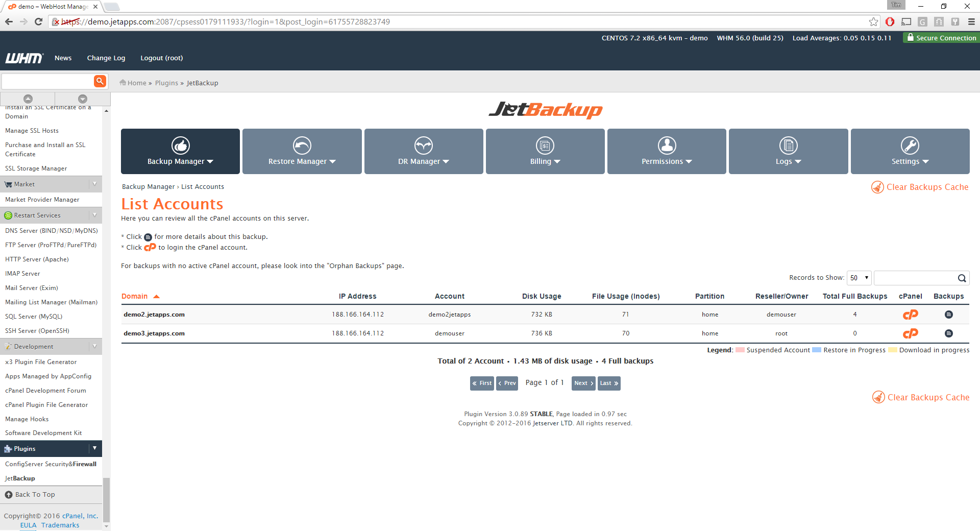Log into cPanel for demouser account
The height and width of the screenshot is (531, 980).
pyautogui.click(x=910, y=333)
